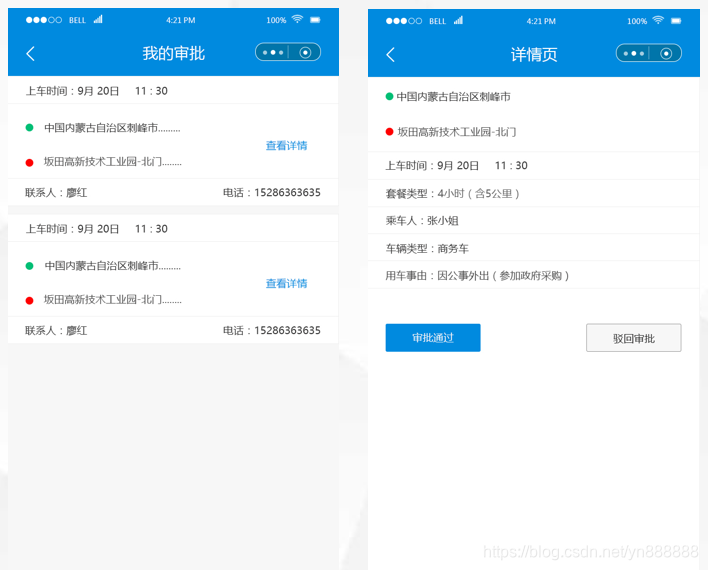708x570 pixels.
Task: Select 中国内蒙古自治区刺峰市 address in second card
Action: (112, 266)
